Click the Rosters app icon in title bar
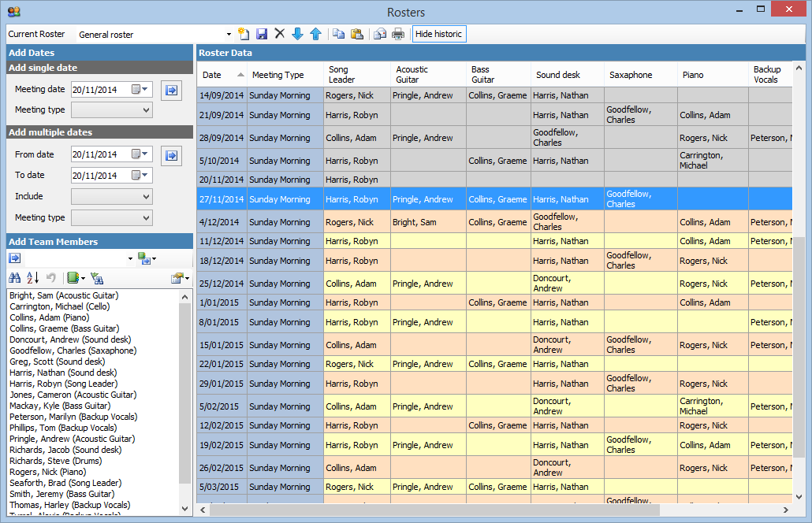The height and width of the screenshot is (523, 812). [x=14, y=11]
